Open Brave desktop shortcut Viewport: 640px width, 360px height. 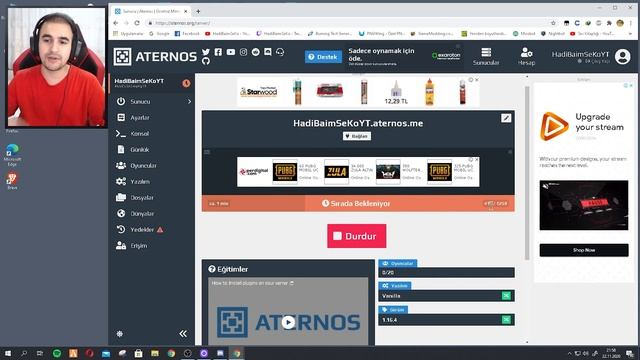click(x=12, y=181)
